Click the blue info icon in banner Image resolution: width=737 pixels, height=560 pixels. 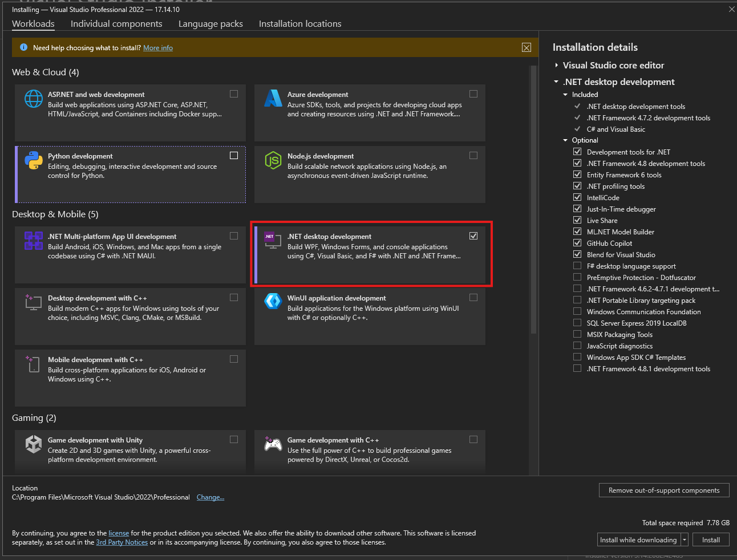[23, 47]
